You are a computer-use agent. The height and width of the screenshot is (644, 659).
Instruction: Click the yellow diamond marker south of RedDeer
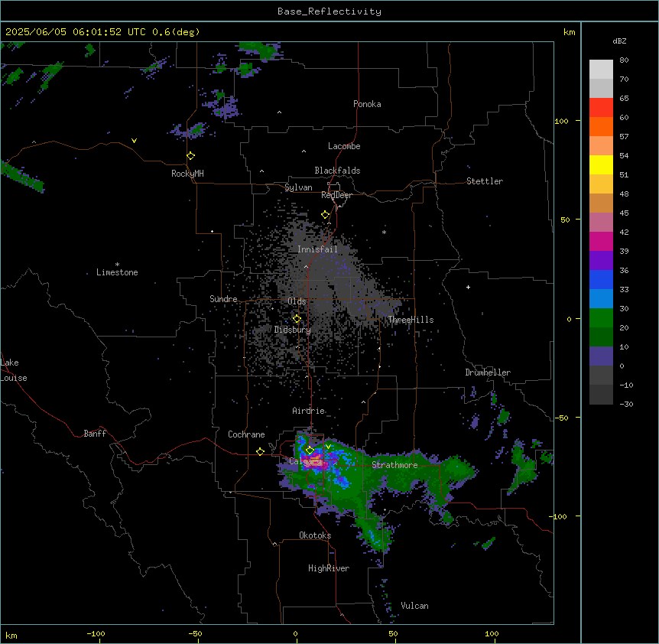click(x=326, y=215)
